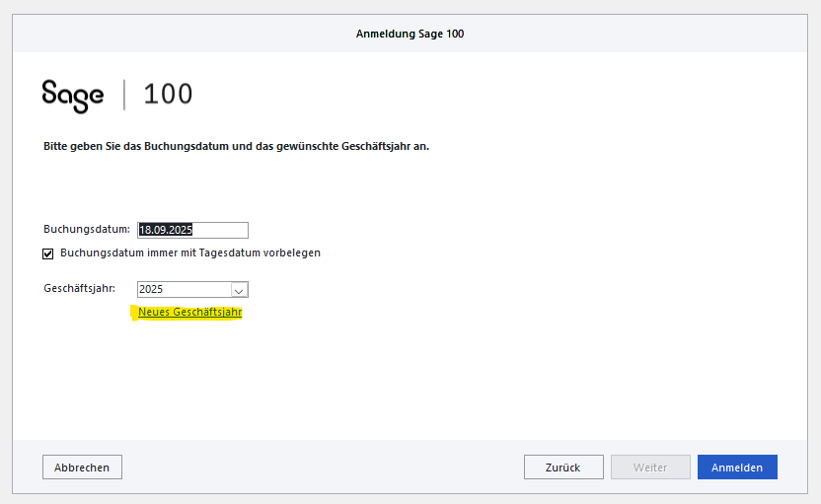
Task: Focus the Buchungsdatum date field
Action: [x=192, y=230]
